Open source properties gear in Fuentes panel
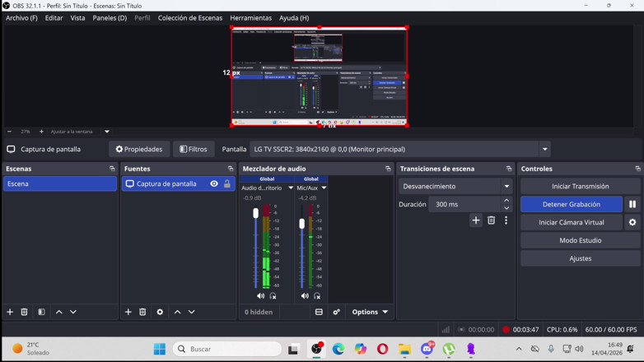Image resolution: width=644 pixels, height=362 pixels. click(x=160, y=312)
